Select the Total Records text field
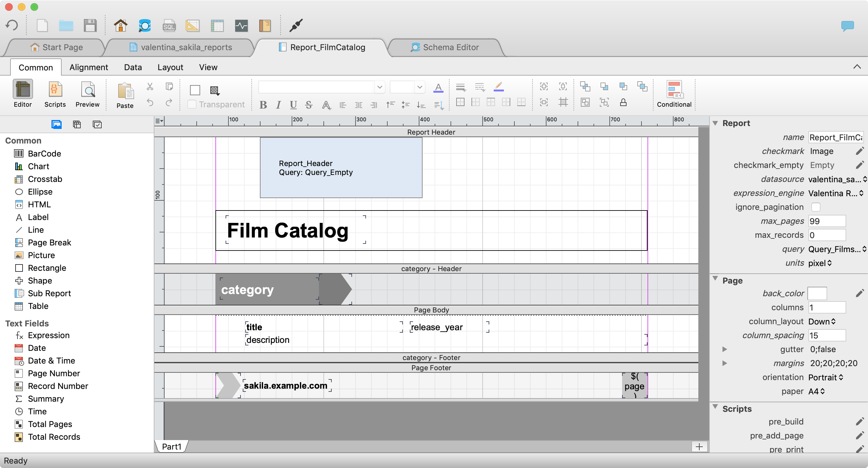This screenshot has height=468, width=868. (47, 437)
